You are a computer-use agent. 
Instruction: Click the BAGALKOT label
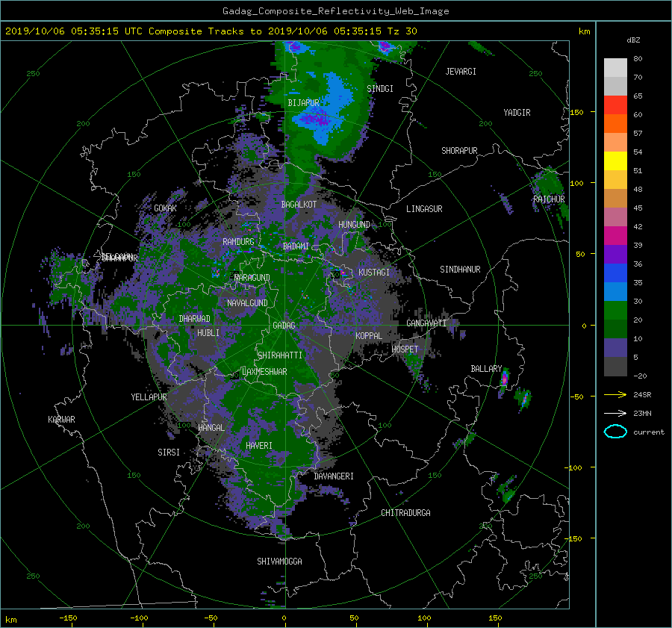(x=299, y=205)
